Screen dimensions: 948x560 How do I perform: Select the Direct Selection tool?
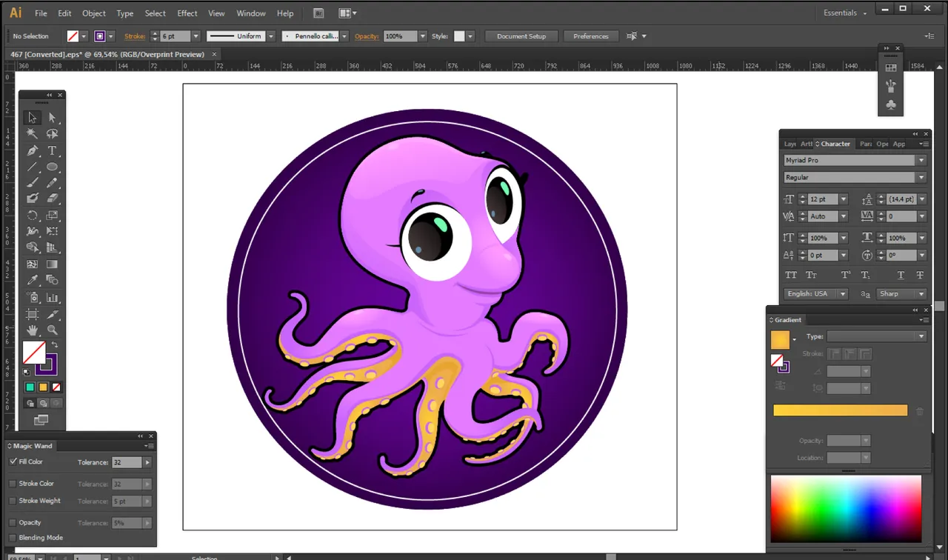(53, 118)
